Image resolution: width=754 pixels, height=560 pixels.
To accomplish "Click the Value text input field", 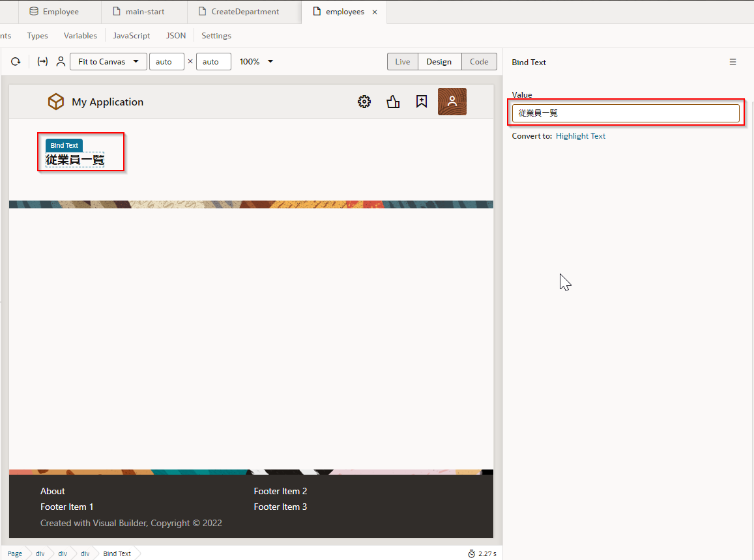I will coord(626,113).
